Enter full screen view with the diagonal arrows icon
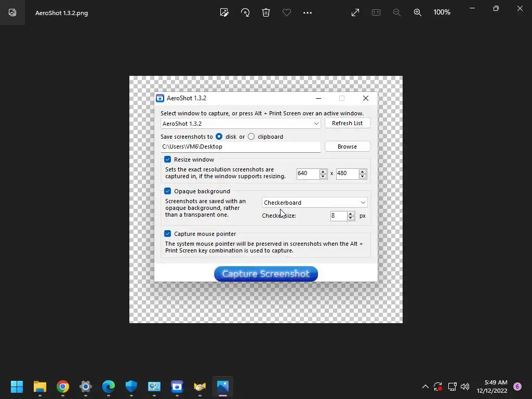This screenshot has height=399, width=532. coord(355,12)
